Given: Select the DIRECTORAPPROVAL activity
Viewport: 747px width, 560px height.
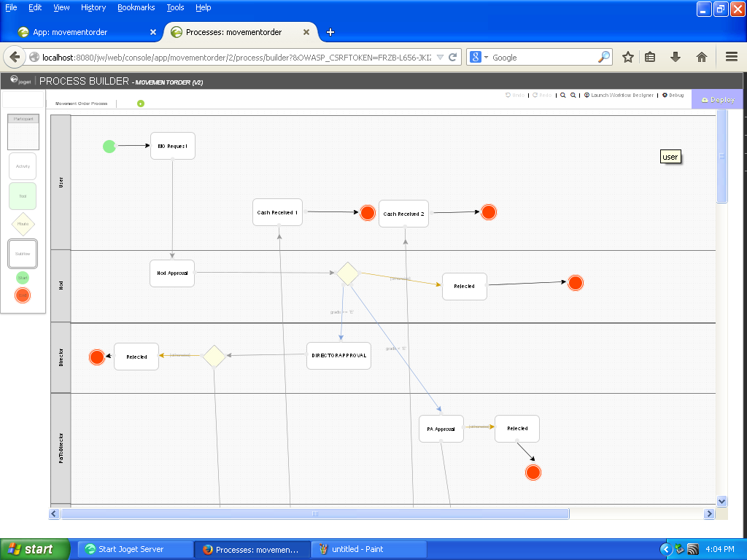Looking at the screenshot, I should click(338, 356).
